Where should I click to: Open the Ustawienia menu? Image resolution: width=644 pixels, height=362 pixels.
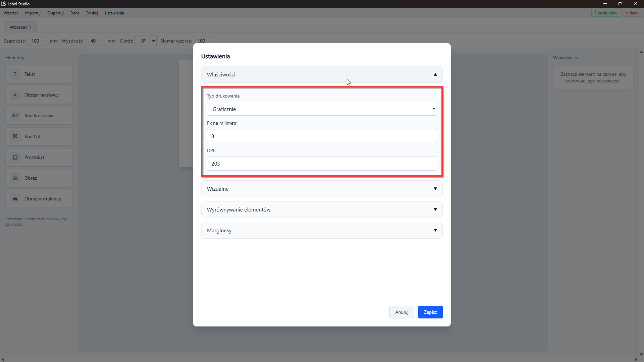(114, 13)
